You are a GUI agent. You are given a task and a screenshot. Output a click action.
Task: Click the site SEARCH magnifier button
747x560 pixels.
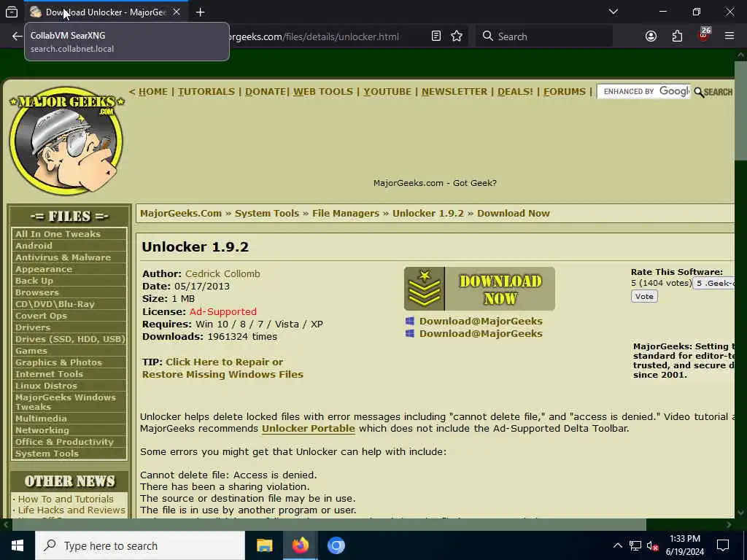713,92
